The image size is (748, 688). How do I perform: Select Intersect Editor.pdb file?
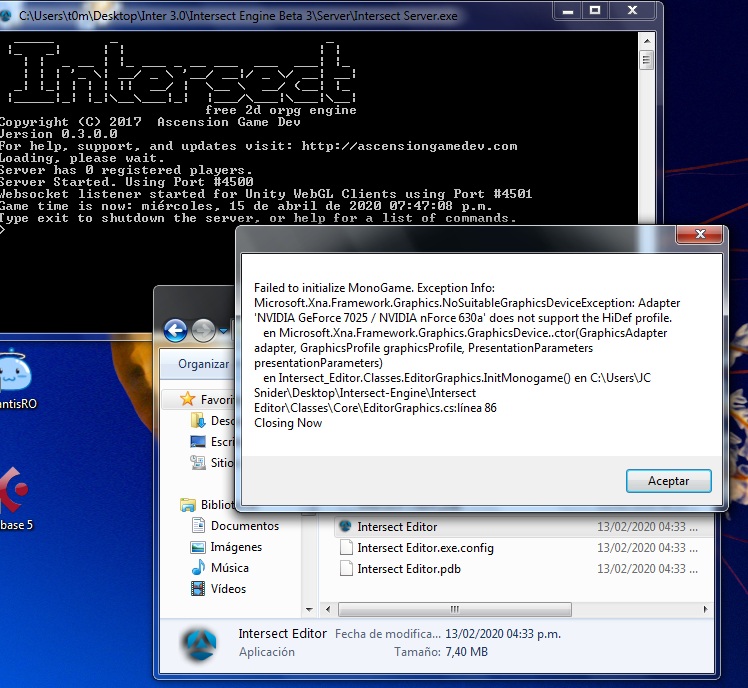point(409,569)
